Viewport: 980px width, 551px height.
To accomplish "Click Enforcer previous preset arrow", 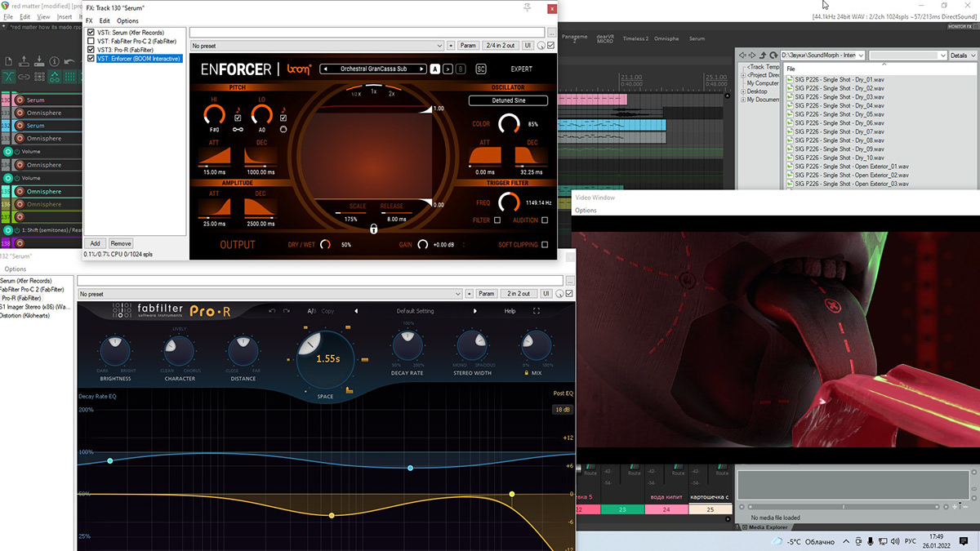I will tap(326, 69).
